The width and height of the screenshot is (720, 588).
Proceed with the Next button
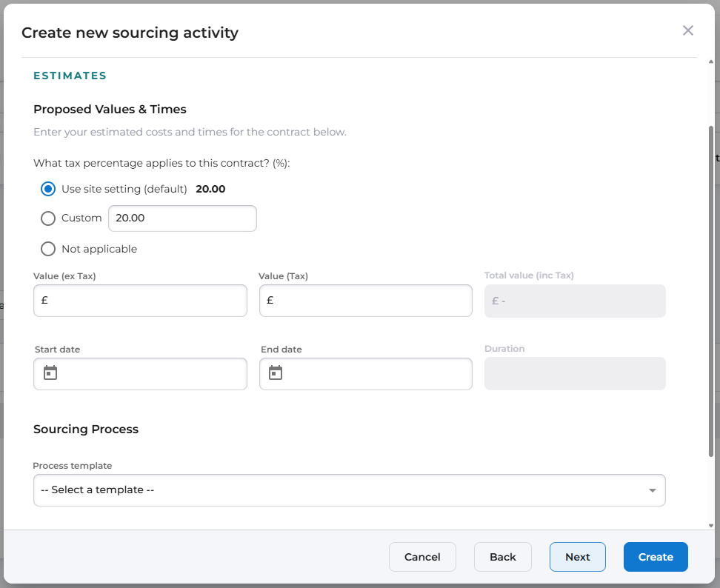(578, 557)
